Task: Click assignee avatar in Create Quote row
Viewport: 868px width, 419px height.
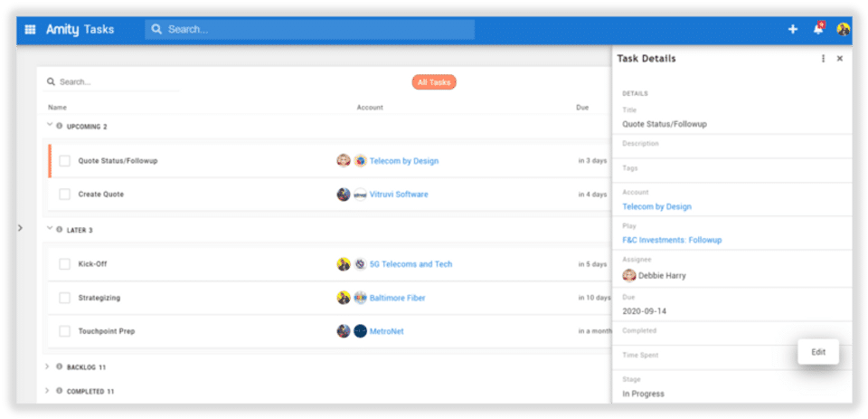Action: pyautogui.click(x=344, y=195)
